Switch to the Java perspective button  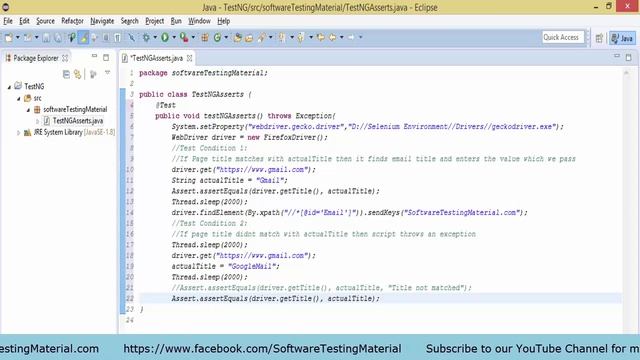622,38
